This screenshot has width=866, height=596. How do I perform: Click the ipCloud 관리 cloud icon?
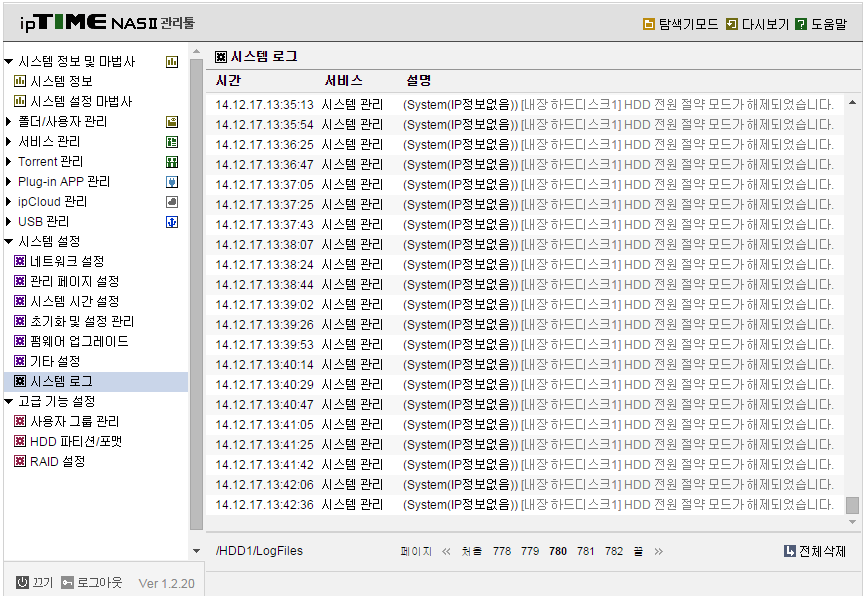pyautogui.click(x=172, y=202)
